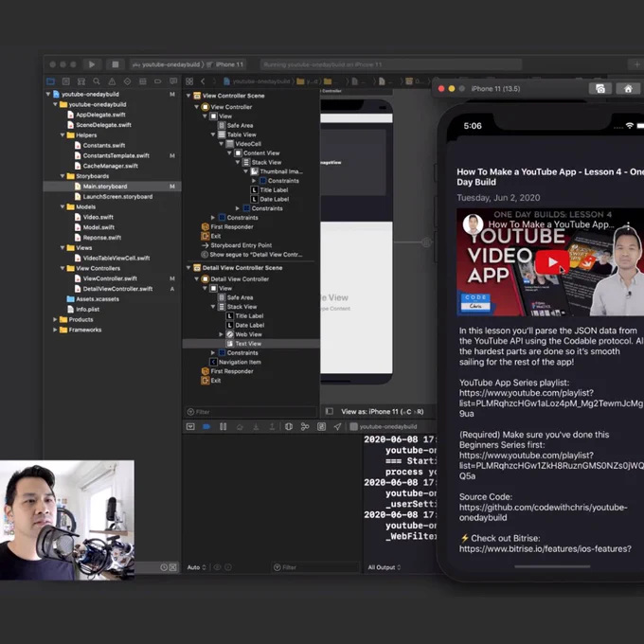The width and height of the screenshot is (644, 644).
Task: Open CacheManager.swift file
Action: click(x=110, y=166)
